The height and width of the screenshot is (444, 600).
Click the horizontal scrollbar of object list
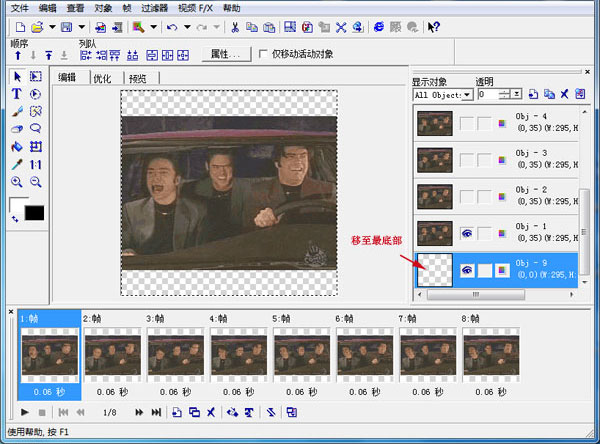pos(476,294)
